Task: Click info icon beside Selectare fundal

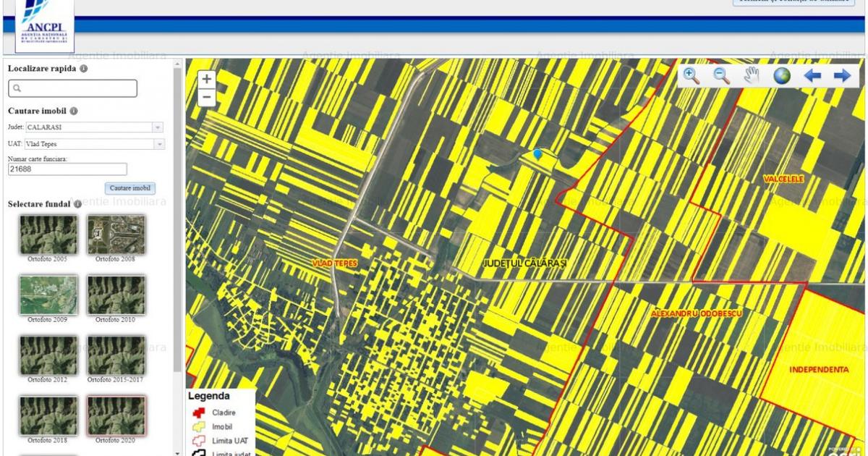Action: tap(77, 204)
